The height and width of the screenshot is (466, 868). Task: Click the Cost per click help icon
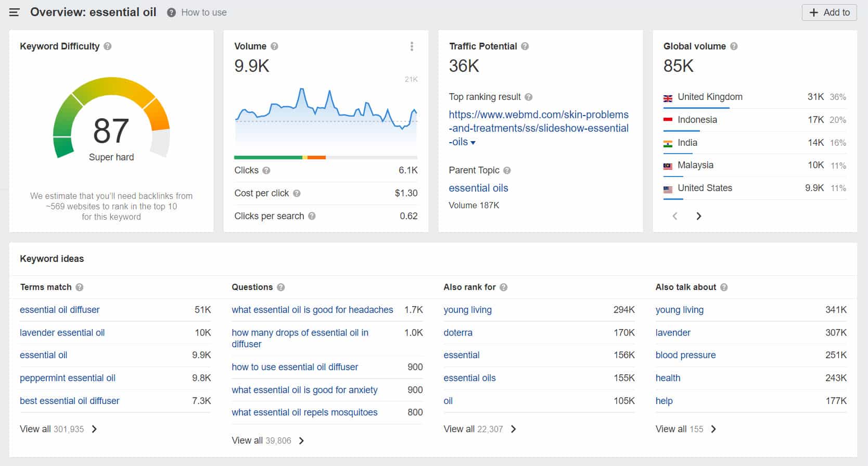click(x=297, y=193)
